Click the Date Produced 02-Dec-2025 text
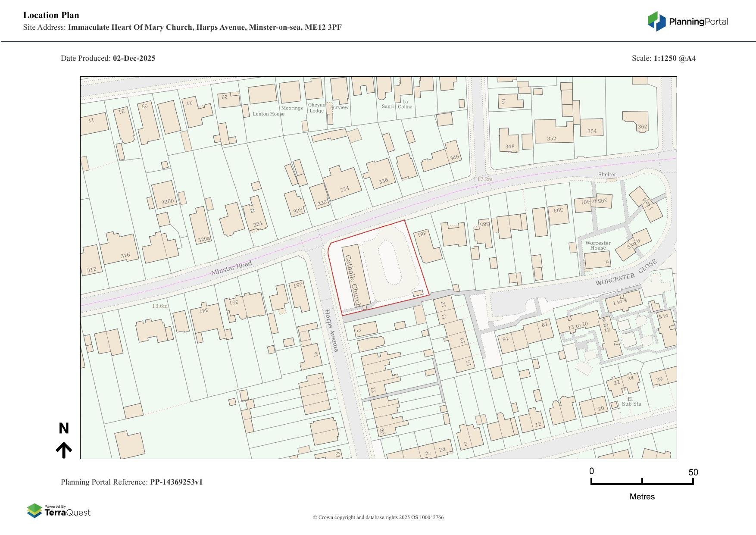Image resolution: width=756 pixels, height=535 pixels. (x=108, y=58)
